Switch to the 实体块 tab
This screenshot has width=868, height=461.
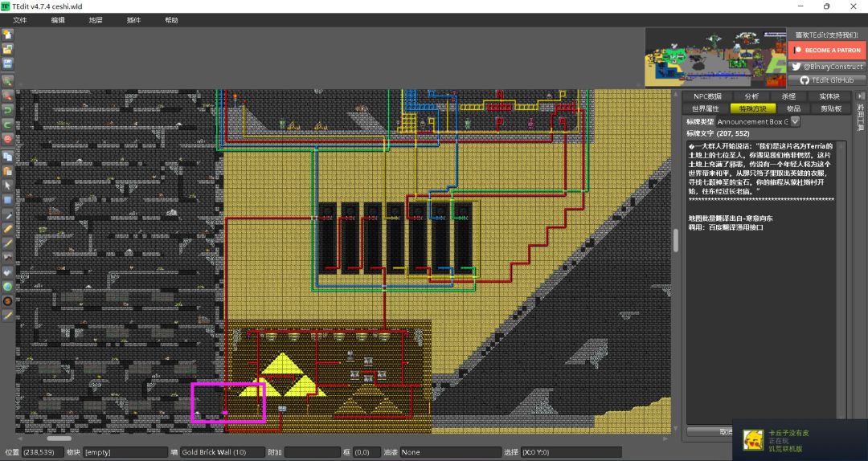(x=829, y=96)
